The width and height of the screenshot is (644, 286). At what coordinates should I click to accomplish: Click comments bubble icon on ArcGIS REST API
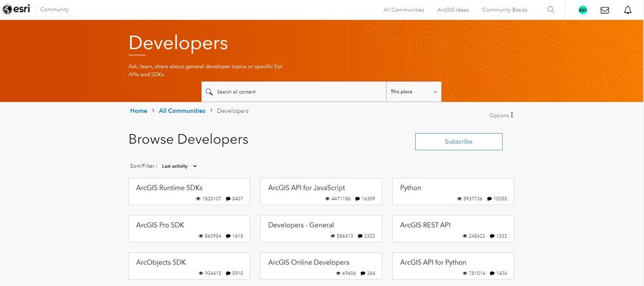492,236
